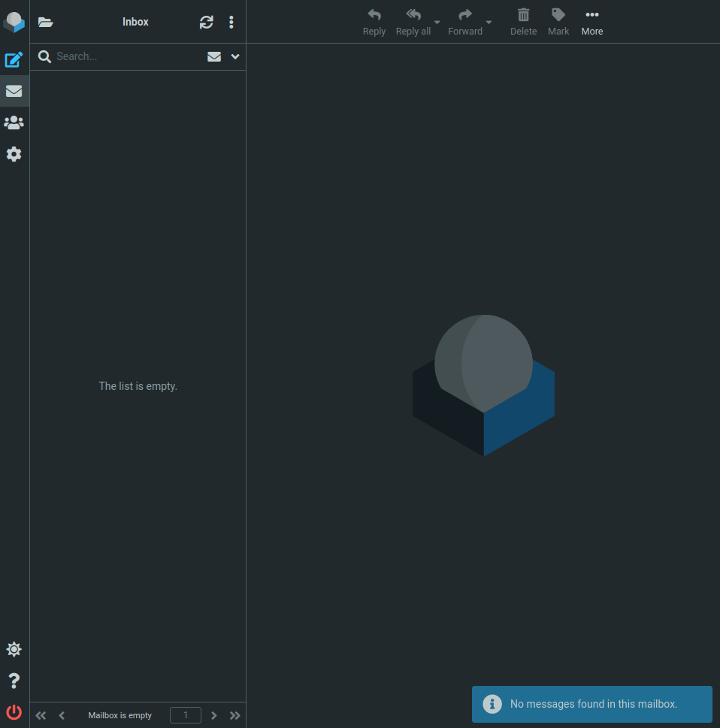This screenshot has width=720, height=728.
Task: Open the Forward options arrow
Action: tap(489, 22)
